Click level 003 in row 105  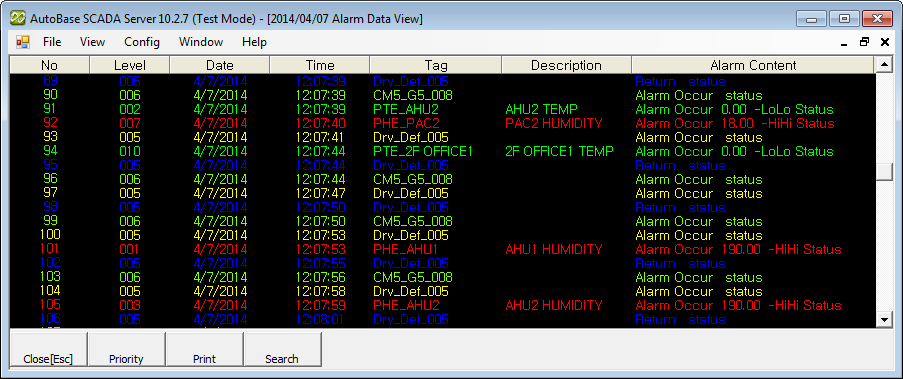point(130,305)
